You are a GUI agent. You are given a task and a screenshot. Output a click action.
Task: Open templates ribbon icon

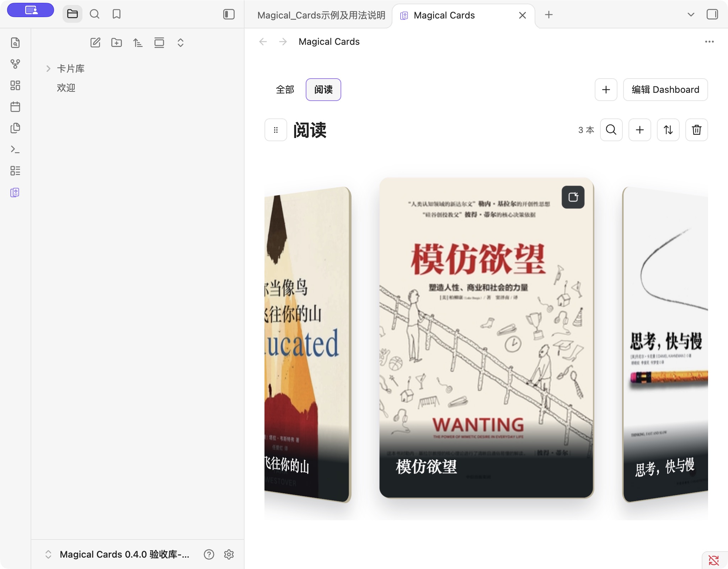point(15,128)
